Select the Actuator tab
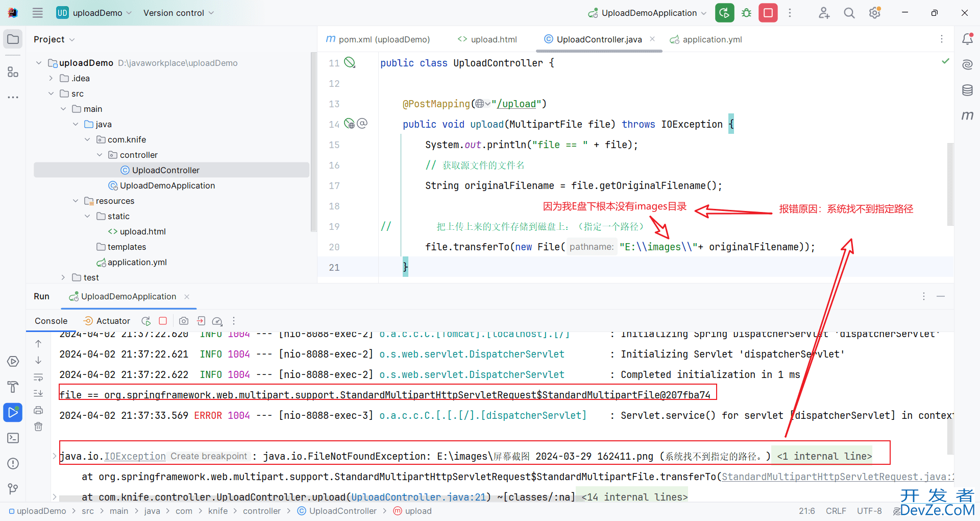 coord(107,321)
